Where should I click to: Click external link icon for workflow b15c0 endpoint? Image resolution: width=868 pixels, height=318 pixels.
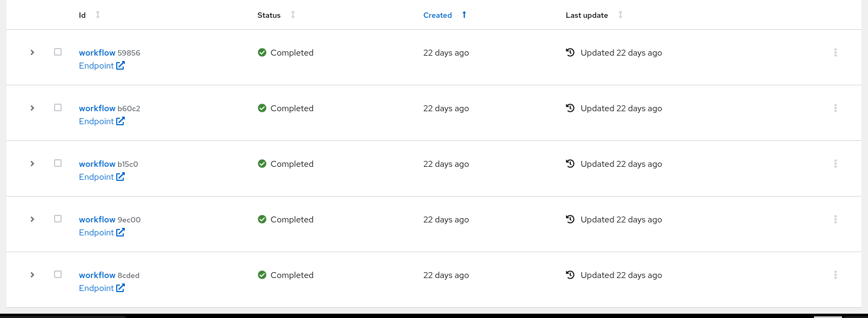[x=121, y=177]
